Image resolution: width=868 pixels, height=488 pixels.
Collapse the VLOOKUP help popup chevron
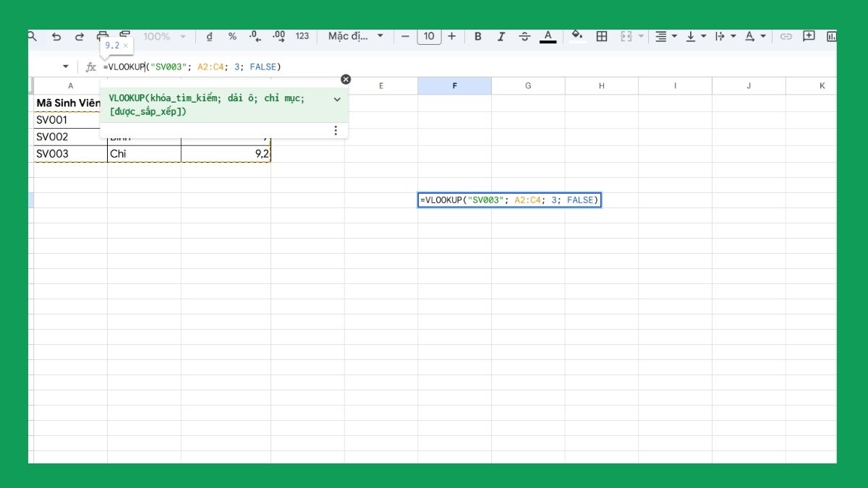coord(336,99)
